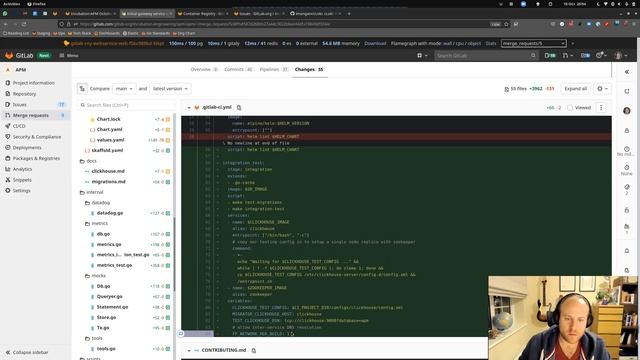This screenshot has width=640, height=360.
Task: Open the latest version dropdown
Action: tap(170, 89)
